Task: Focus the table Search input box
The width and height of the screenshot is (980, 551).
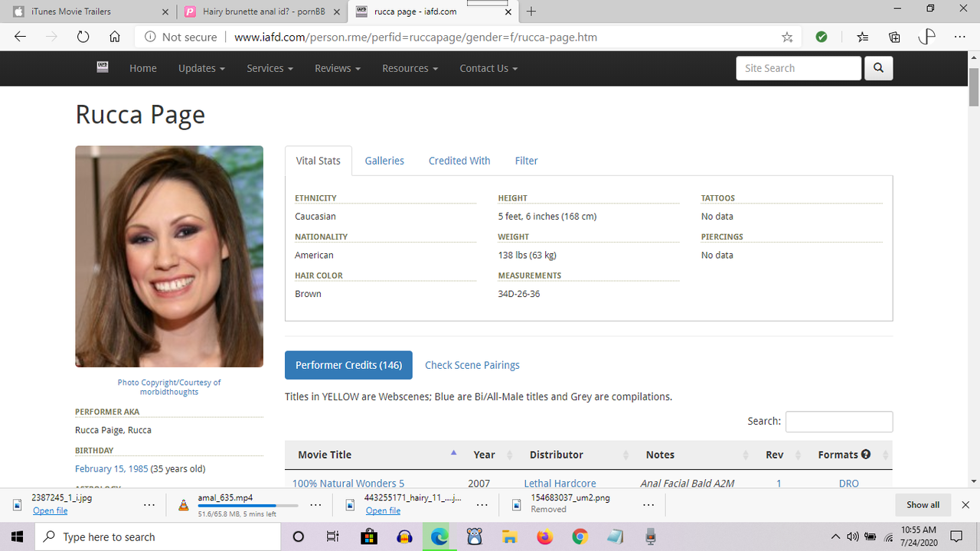Action: tap(839, 422)
